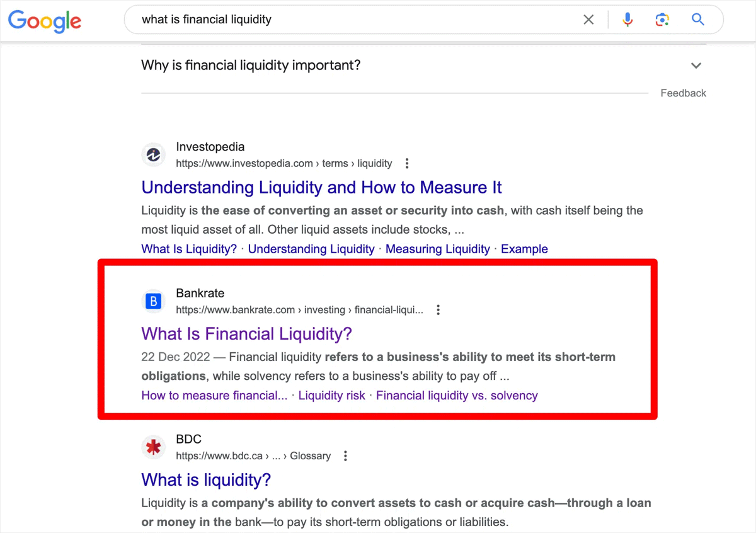Jump to 'Measuring Liquidity' sitelink
This screenshot has height=533, width=756.
click(438, 249)
